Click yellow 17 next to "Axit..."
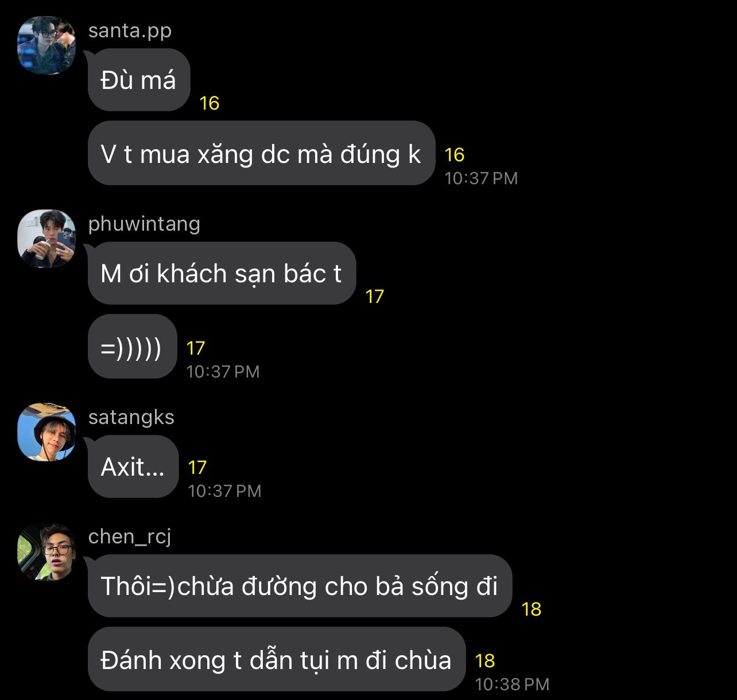This screenshot has width=737, height=700. tap(197, 468)
